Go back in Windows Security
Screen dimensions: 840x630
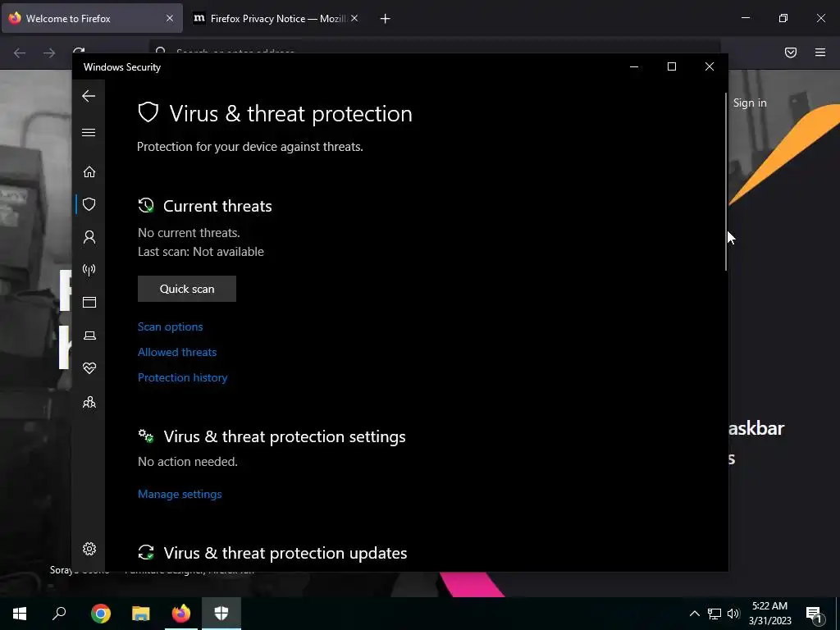click(x=89, y=97)
